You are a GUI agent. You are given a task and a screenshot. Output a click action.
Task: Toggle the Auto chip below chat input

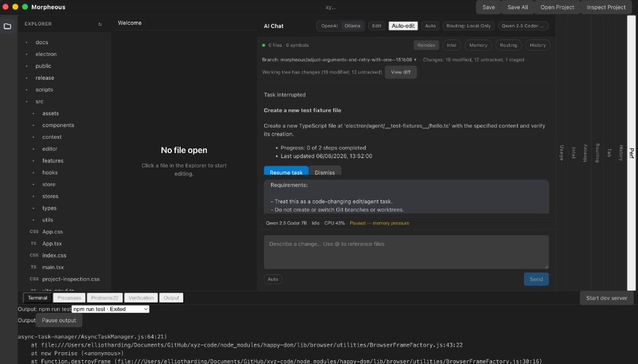point(273,279)
